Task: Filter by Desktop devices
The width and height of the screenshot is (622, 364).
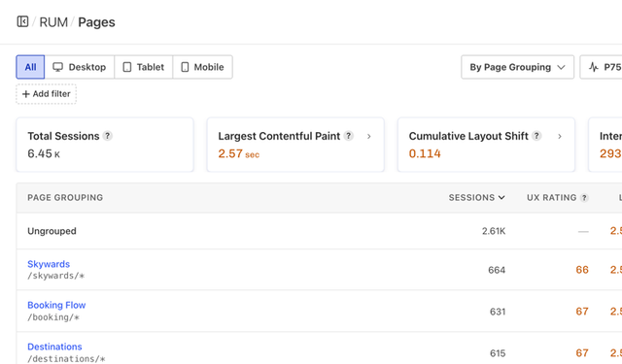Action: (x=80, y=67)
